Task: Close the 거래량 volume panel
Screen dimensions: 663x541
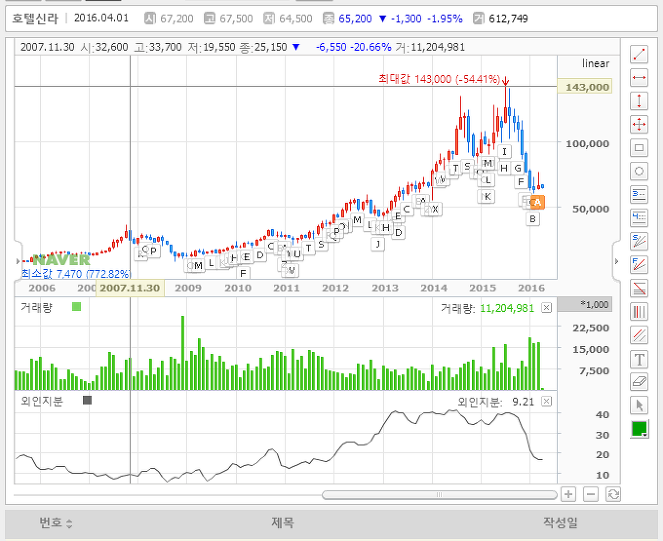Action: [x=547, y=308]
